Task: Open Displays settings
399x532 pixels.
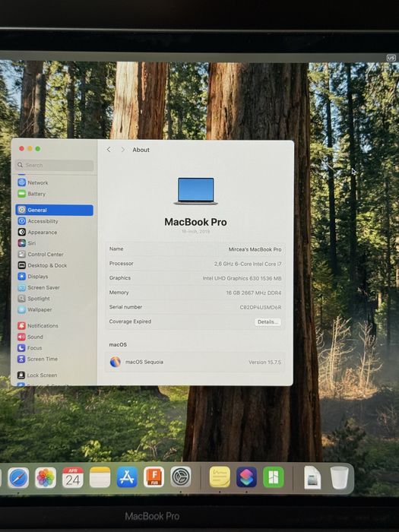Action: click(33, 277)
